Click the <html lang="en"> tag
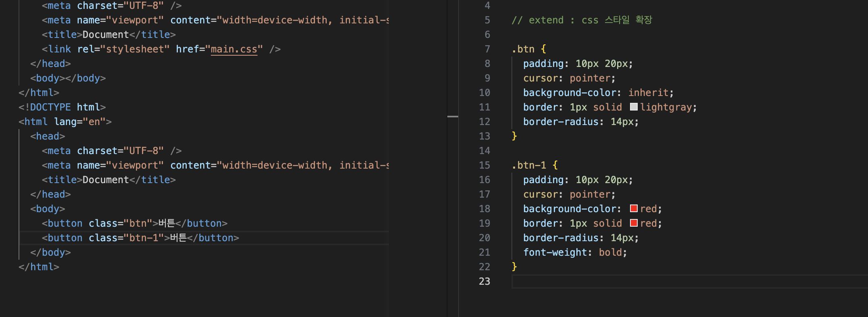This screenshot has height=317, width=868. tap(65, 122)
